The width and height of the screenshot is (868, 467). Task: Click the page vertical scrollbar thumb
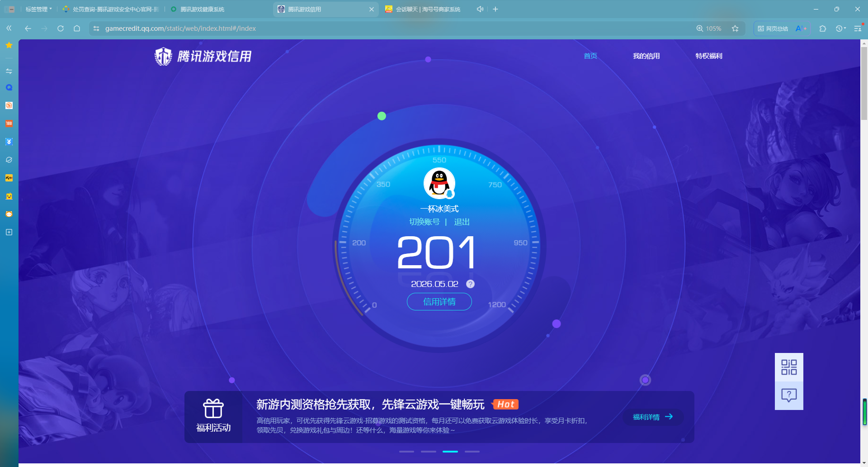[864, 84]
